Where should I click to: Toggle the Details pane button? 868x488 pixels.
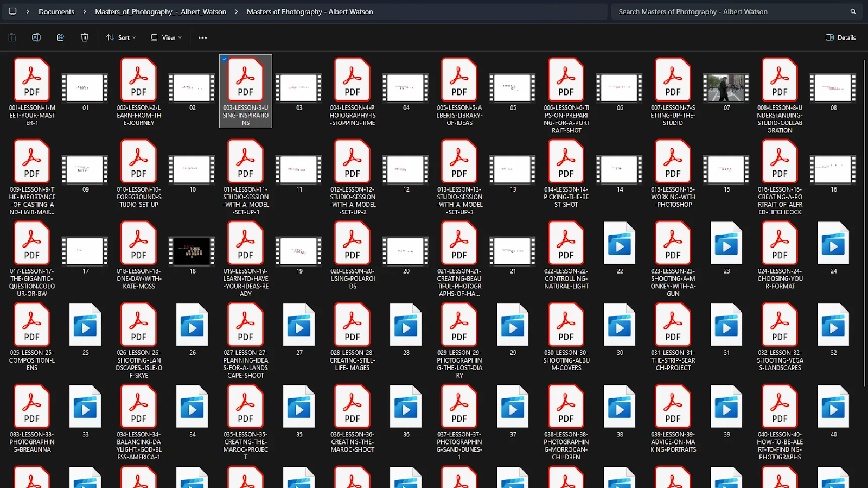click(x=840, y=37)
